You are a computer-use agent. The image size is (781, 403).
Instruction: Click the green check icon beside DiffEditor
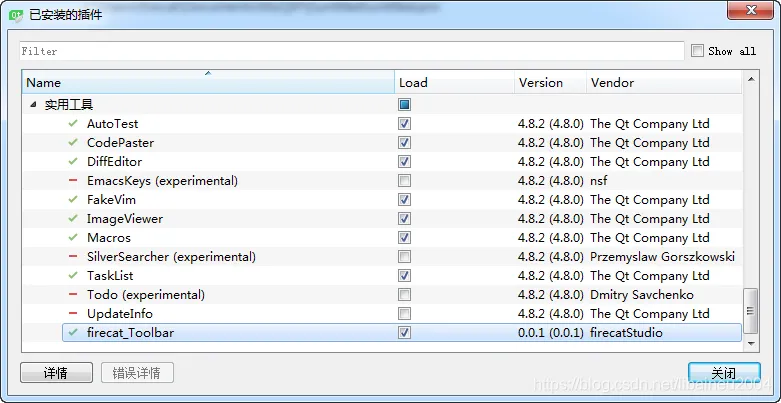[73, 161]
